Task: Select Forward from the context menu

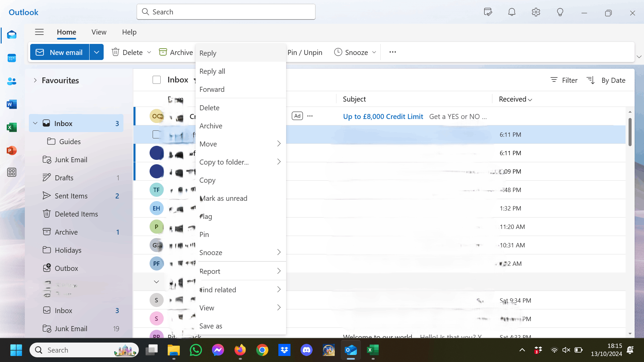Action: pyautogui.click(x=212, y=89)
